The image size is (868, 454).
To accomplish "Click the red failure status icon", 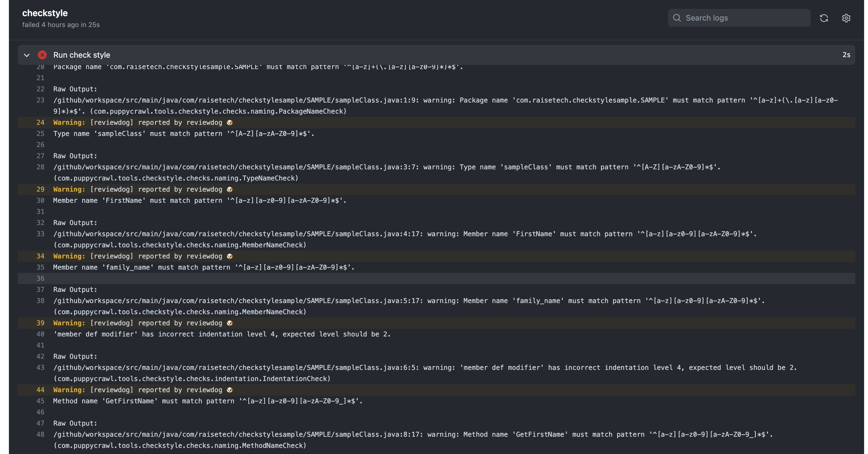I will click(x=42, y=55).
